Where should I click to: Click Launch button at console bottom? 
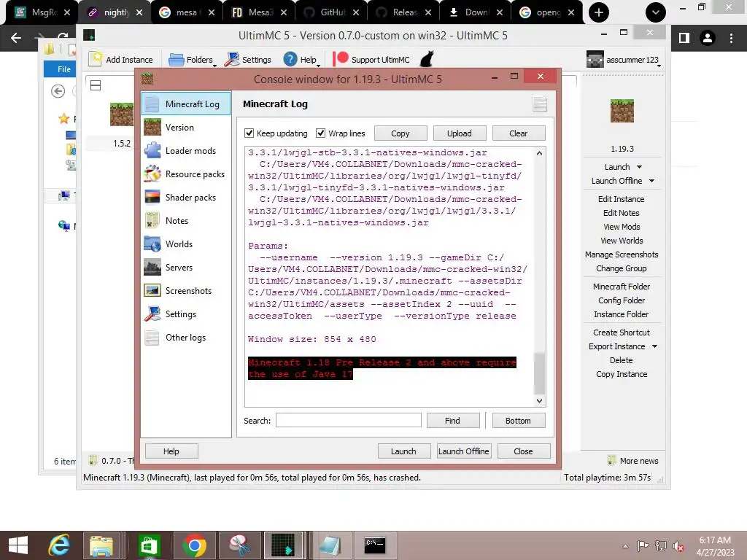point(403,451)
